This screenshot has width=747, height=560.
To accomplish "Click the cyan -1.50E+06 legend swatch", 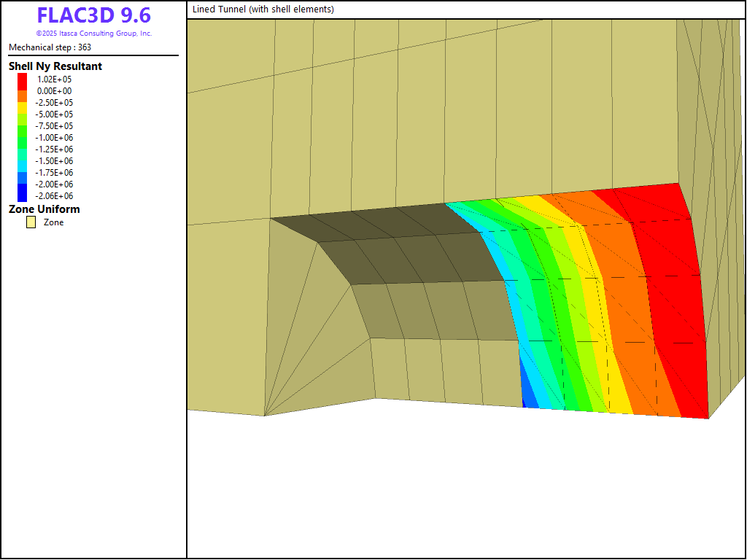I will pos(22,161).
